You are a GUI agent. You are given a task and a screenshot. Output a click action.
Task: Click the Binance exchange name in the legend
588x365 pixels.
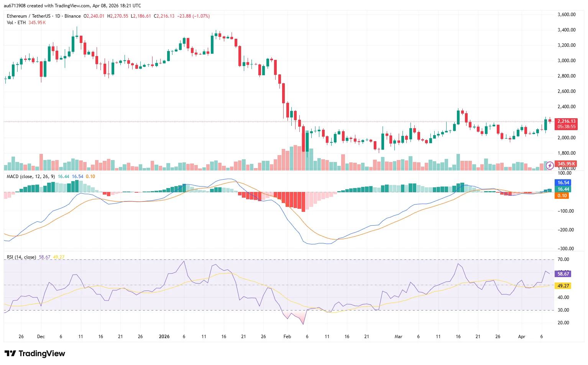(x=73, y=16)
